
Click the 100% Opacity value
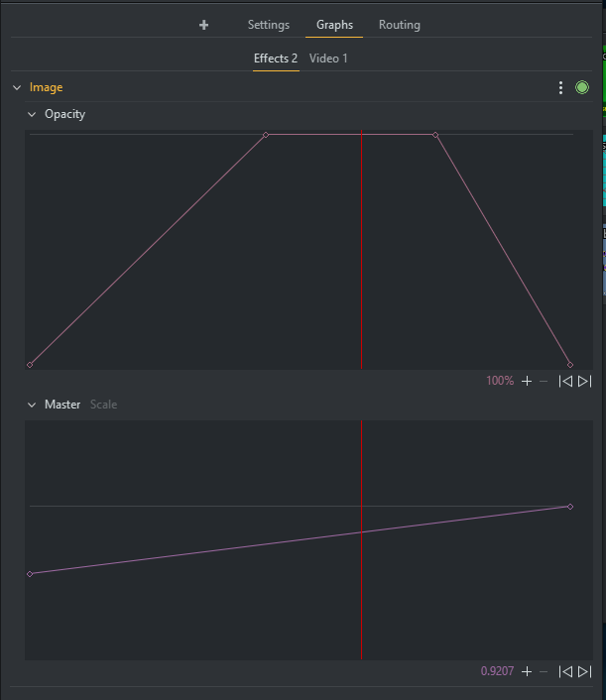click(500, 381)
